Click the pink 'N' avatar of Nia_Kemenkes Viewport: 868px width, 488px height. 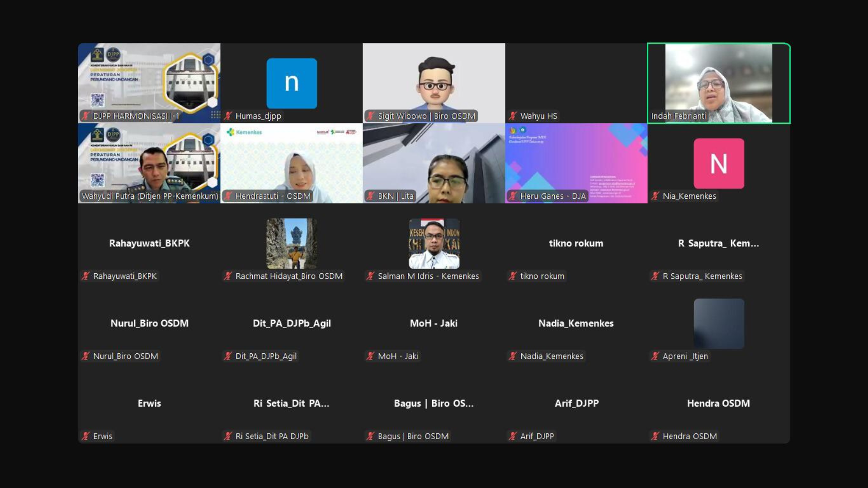click(x=719, y=163)
